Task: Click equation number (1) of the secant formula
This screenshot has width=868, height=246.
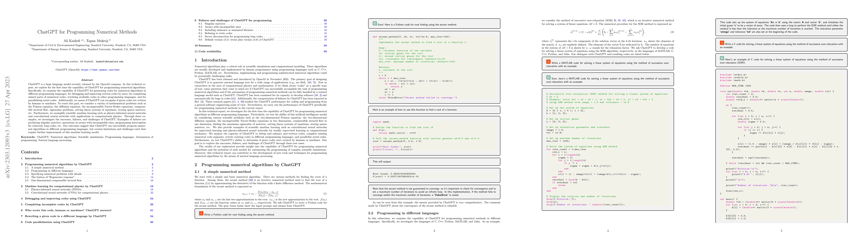Action: point(325,194)
